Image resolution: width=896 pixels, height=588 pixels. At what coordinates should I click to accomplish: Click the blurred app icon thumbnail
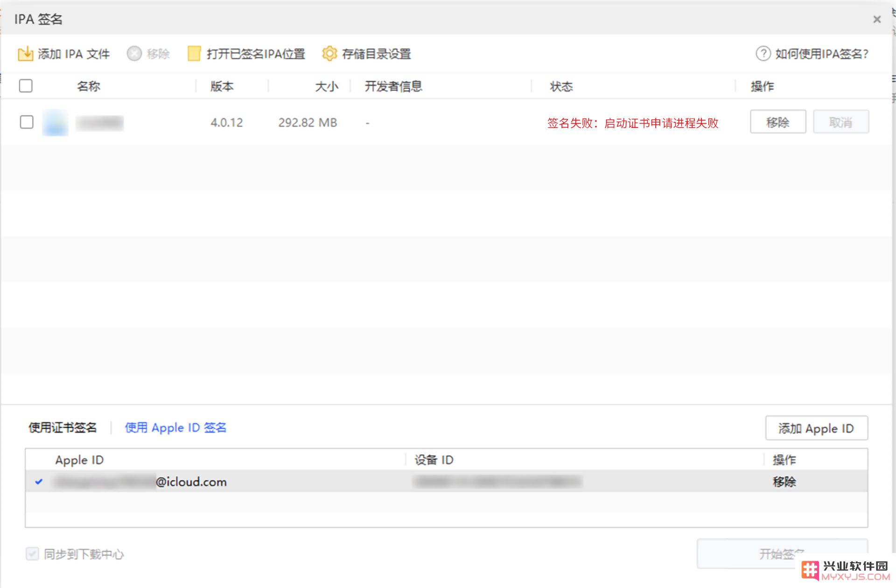point(55,123)
